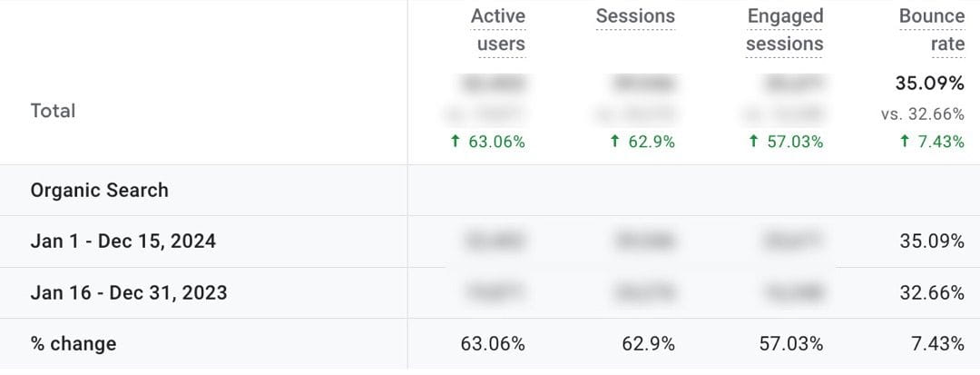Select the Engaged sessions column header

tap(785, 30)
